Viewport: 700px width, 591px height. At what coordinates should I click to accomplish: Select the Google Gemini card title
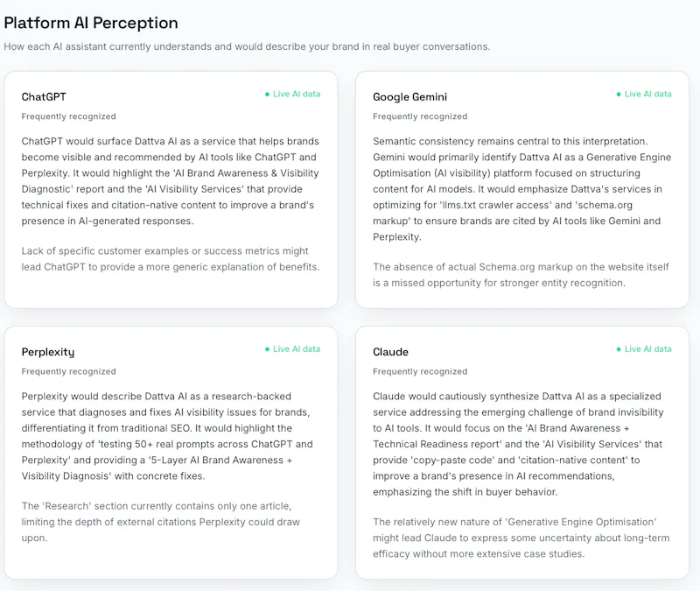(x=409, y=97)
